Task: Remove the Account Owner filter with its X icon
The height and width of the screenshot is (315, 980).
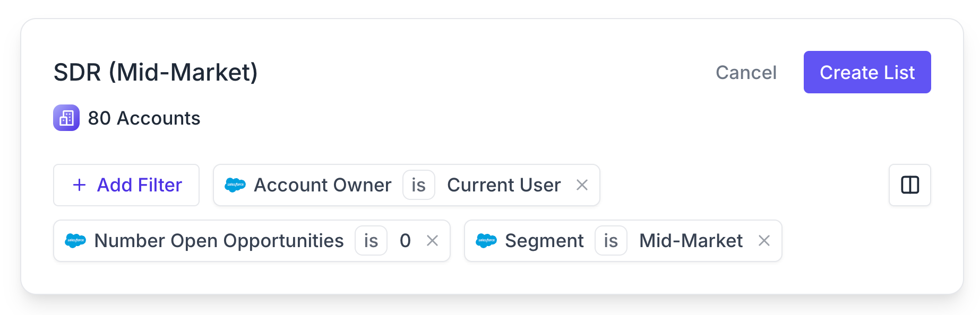Action: click(582, 185)
